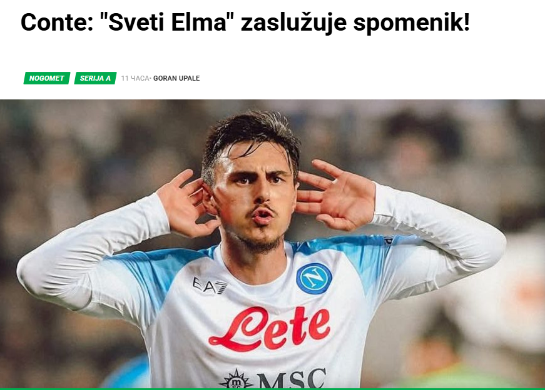The height and width of the screenshot is (392, 545).
Task: Click the red Lete sponsor logo
Action: [x=270, y=329]
